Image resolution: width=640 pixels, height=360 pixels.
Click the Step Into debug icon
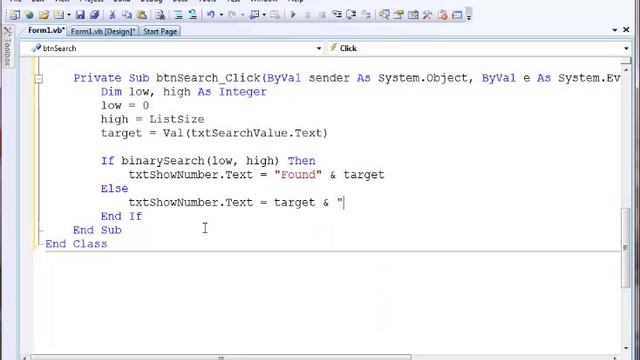coord(337,15)
